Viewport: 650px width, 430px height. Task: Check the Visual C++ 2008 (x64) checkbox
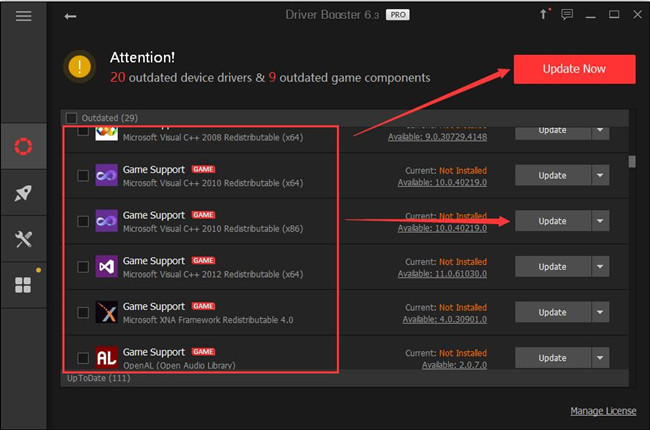click(83, 131)
